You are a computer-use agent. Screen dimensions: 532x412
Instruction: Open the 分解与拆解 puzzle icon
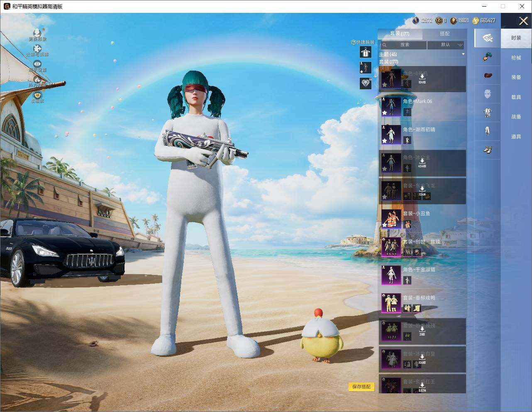tap(37, 49)
